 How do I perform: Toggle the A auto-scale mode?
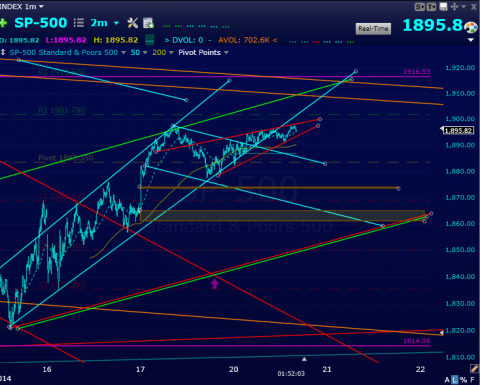click(x=447, y=380)
